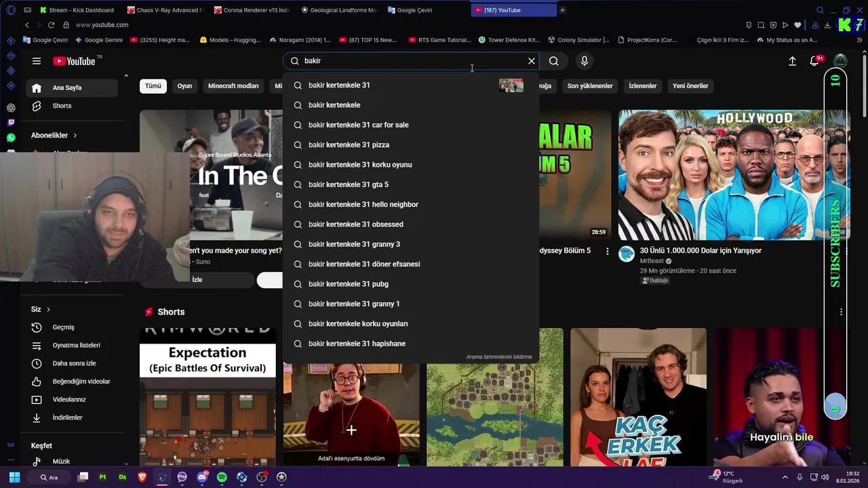Open '30 Ünlü 1.000.000 Dolar için Yarışıyor' title

click(x=701, y=251)
